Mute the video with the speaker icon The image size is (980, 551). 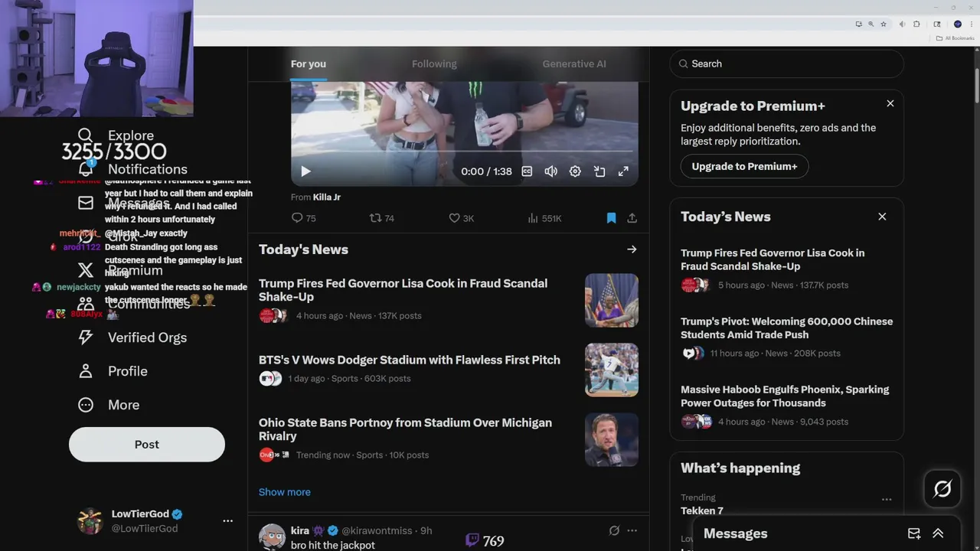[x=550, y=171]
